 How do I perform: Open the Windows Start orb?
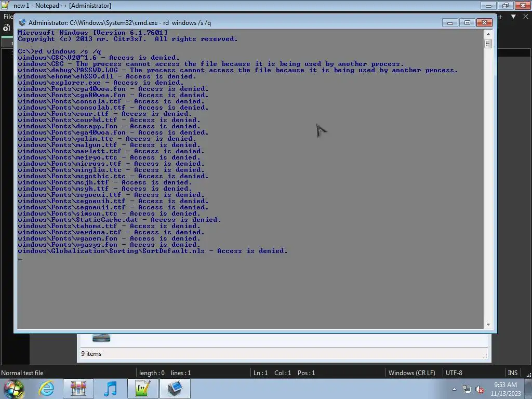(14, 389)
